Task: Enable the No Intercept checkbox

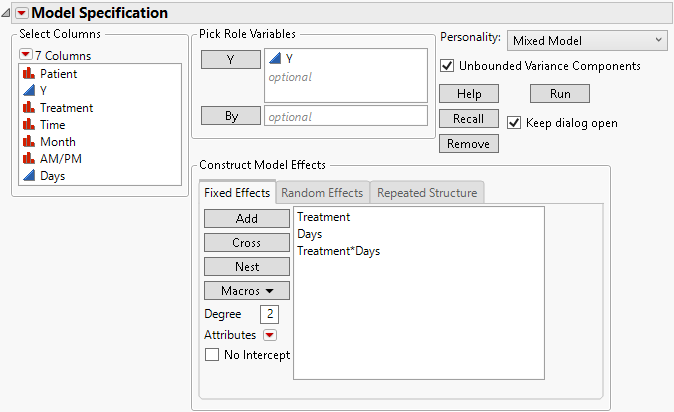Action: click(x=211, y=355)
